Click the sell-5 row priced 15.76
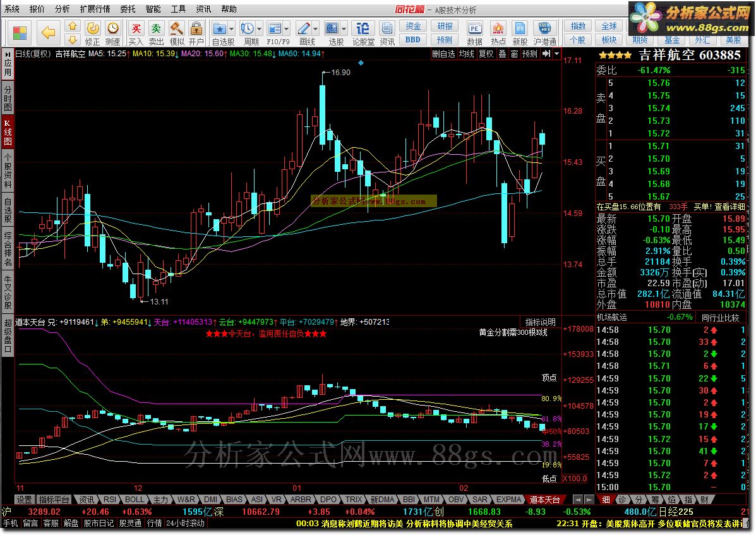 [x=670, y=83]
